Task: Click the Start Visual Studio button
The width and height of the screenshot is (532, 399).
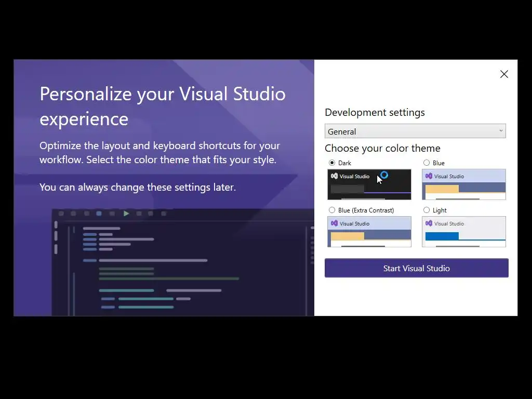Action: coord(416,268)
